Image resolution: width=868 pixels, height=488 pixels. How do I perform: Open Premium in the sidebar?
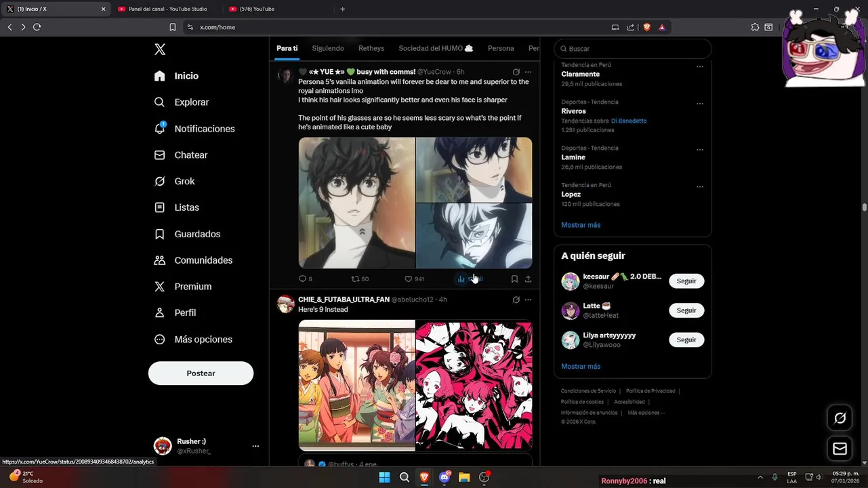(182, 287)
